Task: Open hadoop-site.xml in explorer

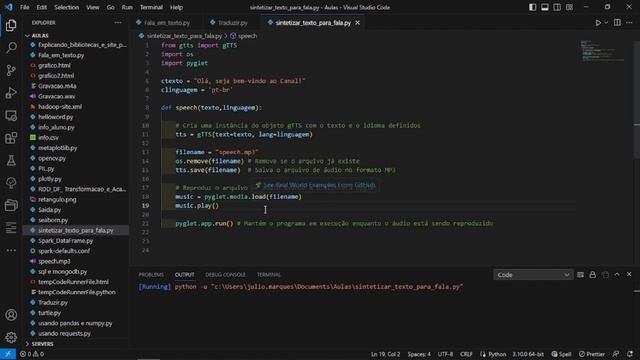Action: click(60, 107)
